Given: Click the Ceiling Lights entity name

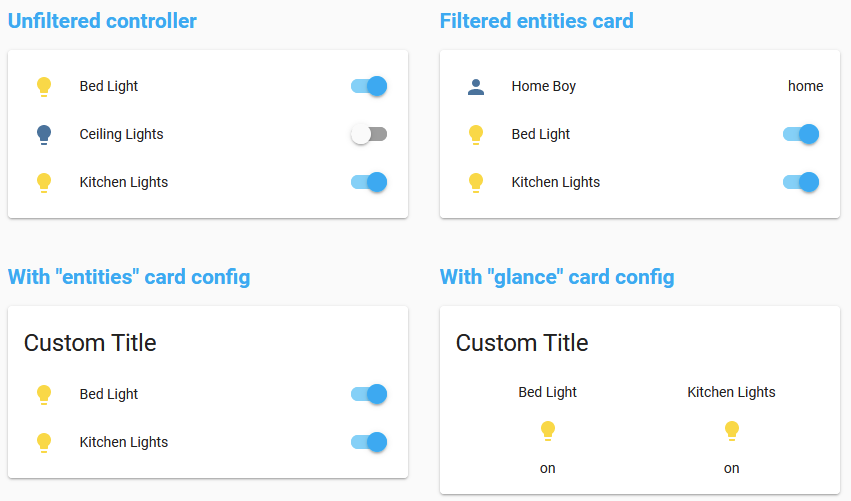Looking at the screenshot, I should tap(121, 134).
